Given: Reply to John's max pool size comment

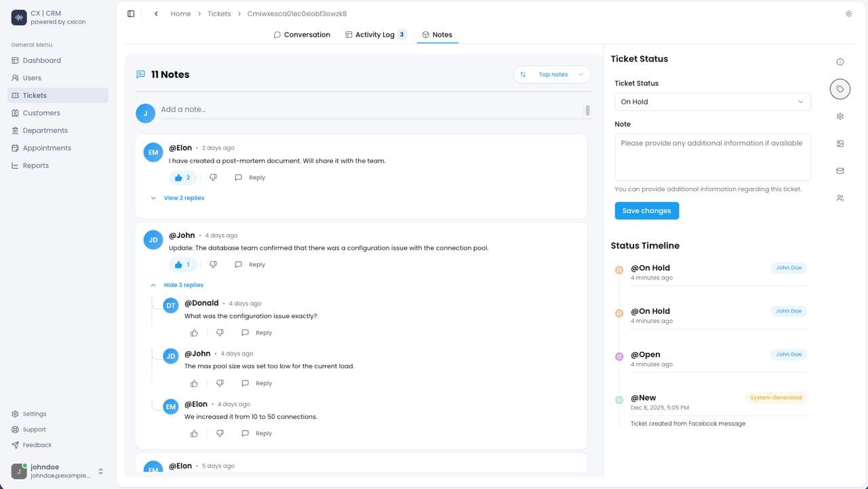Looking at the screenshot, I should 256,383.
